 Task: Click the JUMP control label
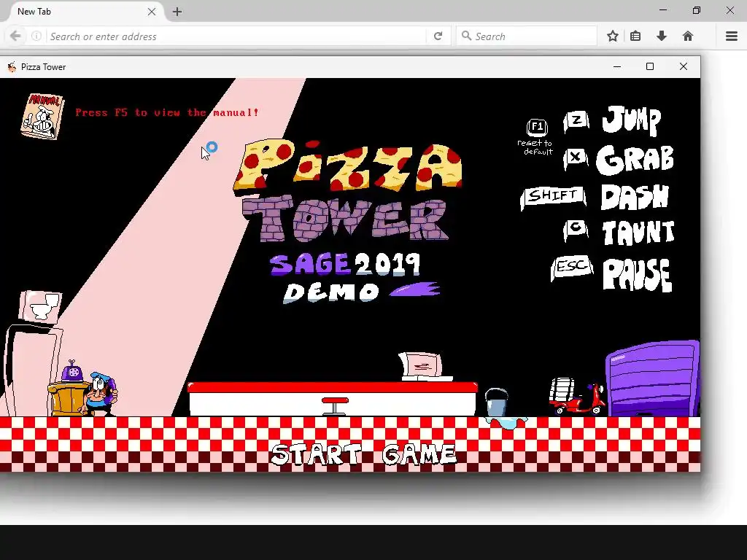[x=631, y=120]
